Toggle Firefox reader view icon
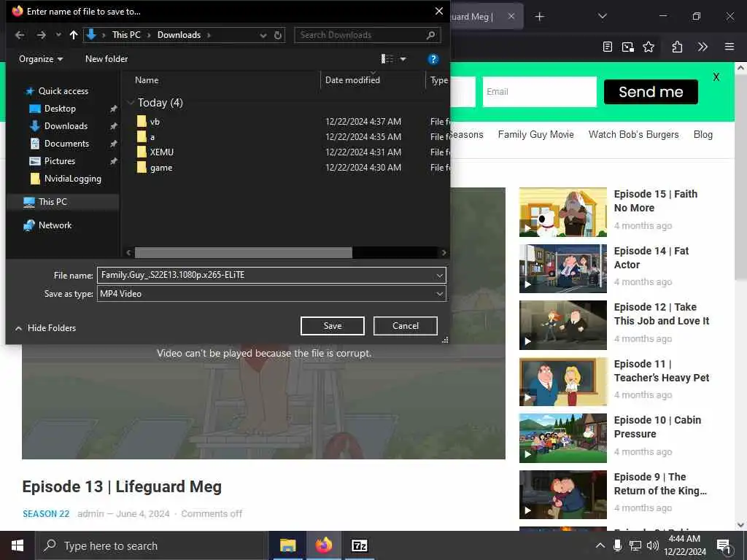This screenshot has height=560, width=747. click(607, 47)
